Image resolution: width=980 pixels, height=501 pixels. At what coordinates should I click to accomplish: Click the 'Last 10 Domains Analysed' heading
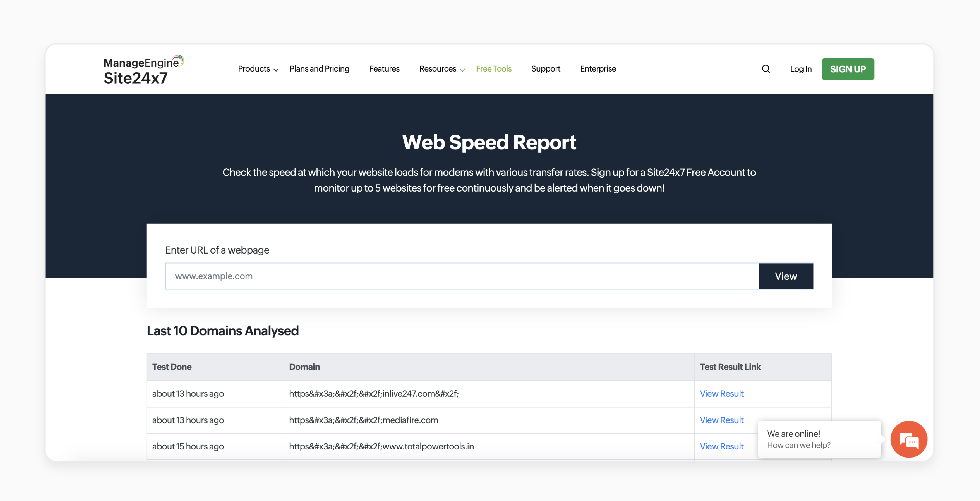pyautogui.click(x=223, y=330)
